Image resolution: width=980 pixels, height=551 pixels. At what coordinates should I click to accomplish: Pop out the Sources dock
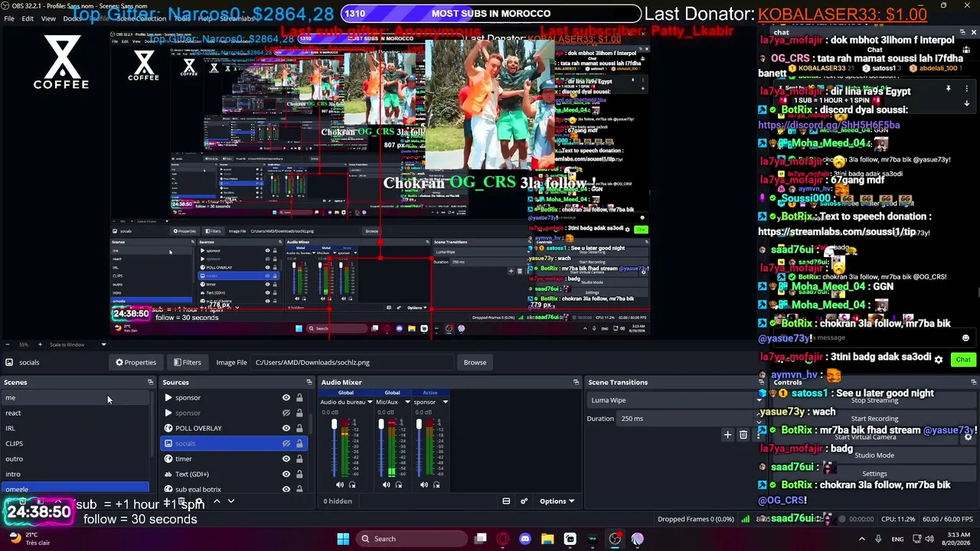click(x=309, y=382)
